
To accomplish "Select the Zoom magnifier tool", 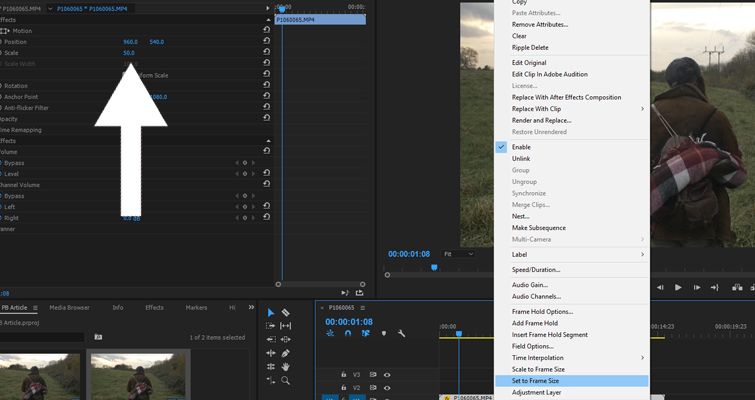I will [286, 380].
